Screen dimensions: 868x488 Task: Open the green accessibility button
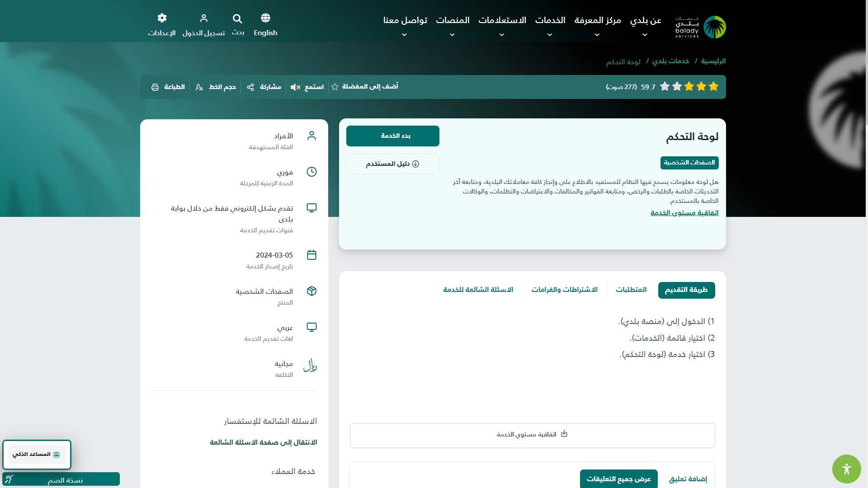[846, 469]
